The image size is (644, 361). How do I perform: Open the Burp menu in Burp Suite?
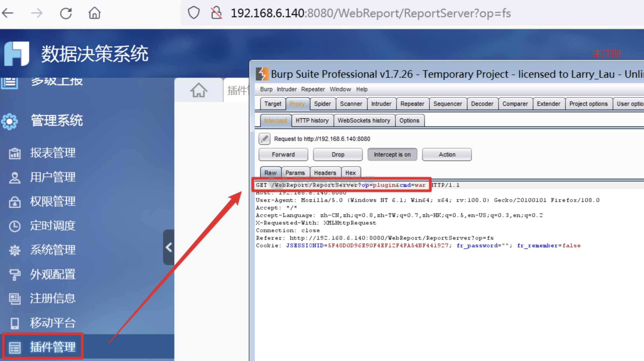coord(266,89)
